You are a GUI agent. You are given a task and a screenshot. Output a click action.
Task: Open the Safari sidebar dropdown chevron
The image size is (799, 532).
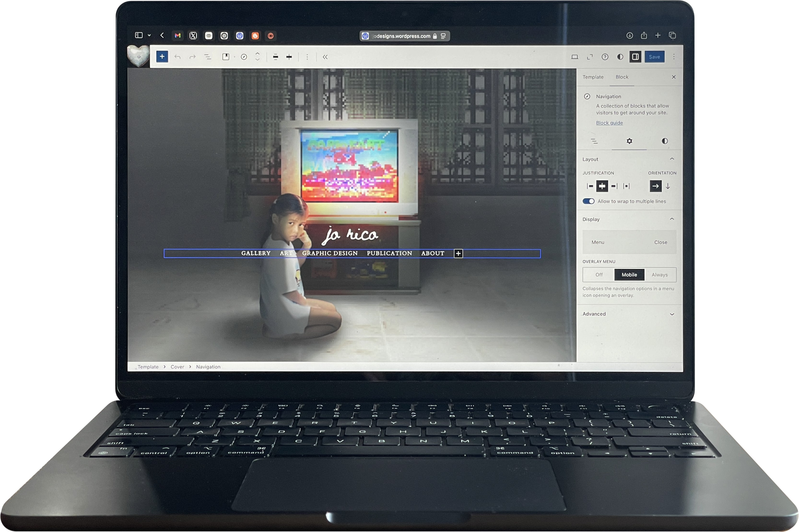click(149, 35)
